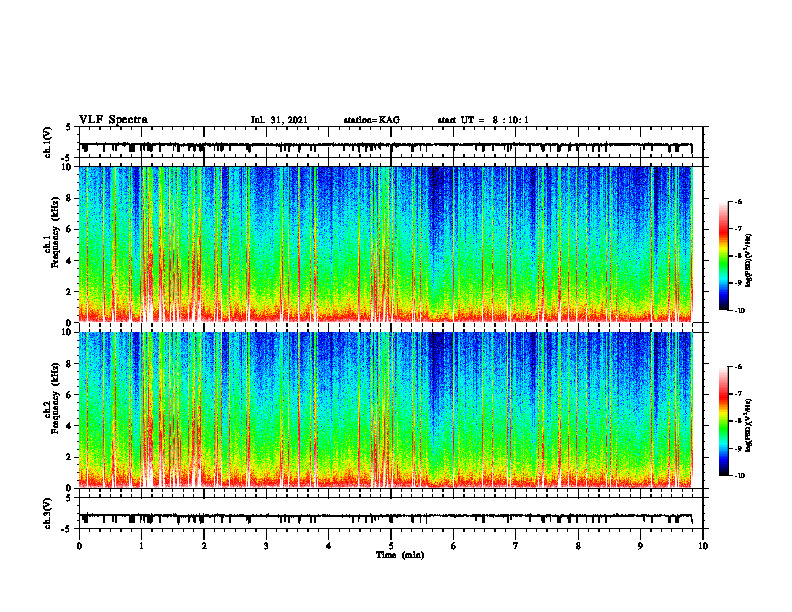This screenshot has width=792, height=612.
Task: Click time-axis tick label '7'
Action: 516,546
